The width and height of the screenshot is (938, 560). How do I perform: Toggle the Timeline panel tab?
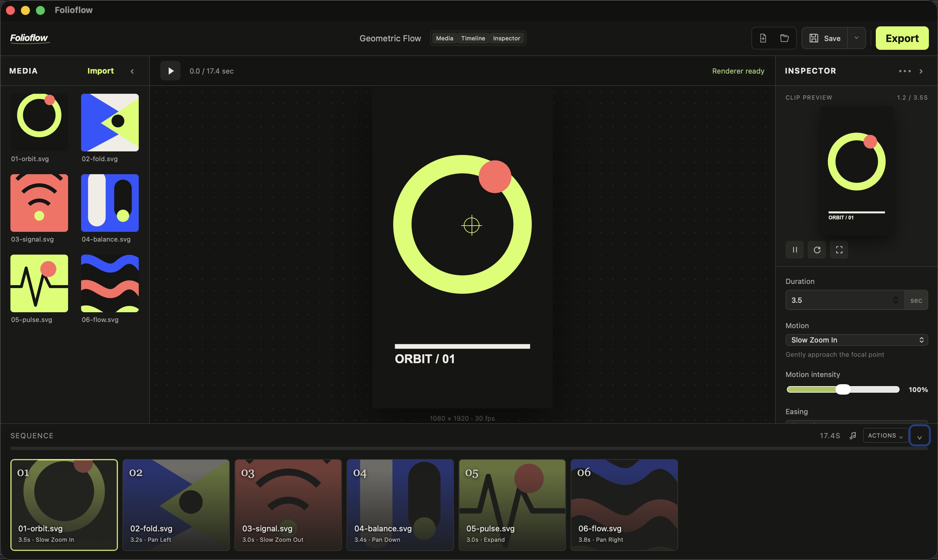pos(473,38)
